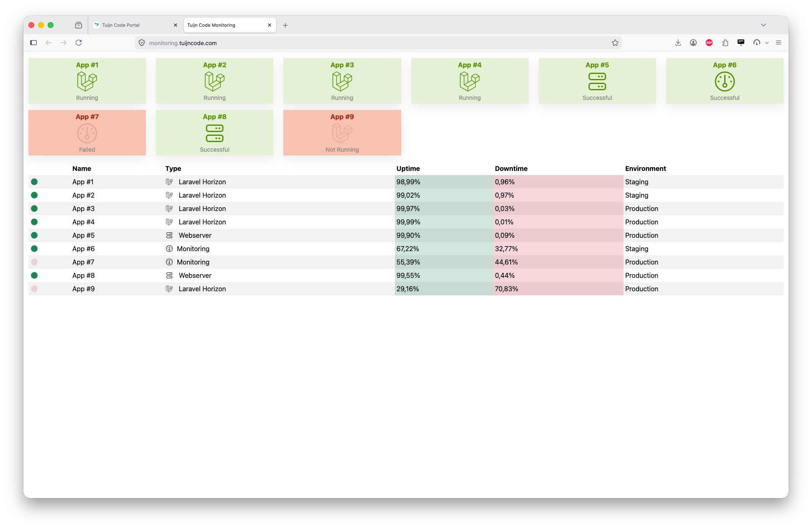The height and width of the screenshot is (529, 812).
Task: Click the Laravel icon in App #9 card
Action: [x=342, y=133]
